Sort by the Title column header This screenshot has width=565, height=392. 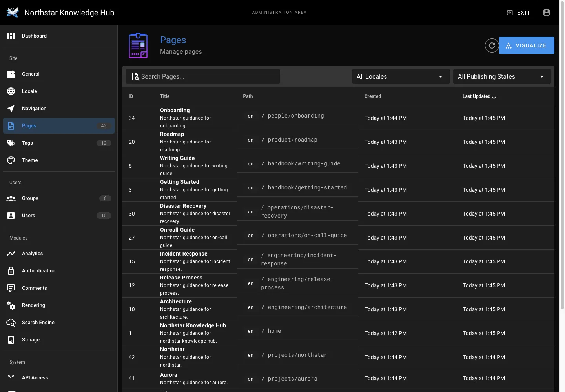point(165,96)
